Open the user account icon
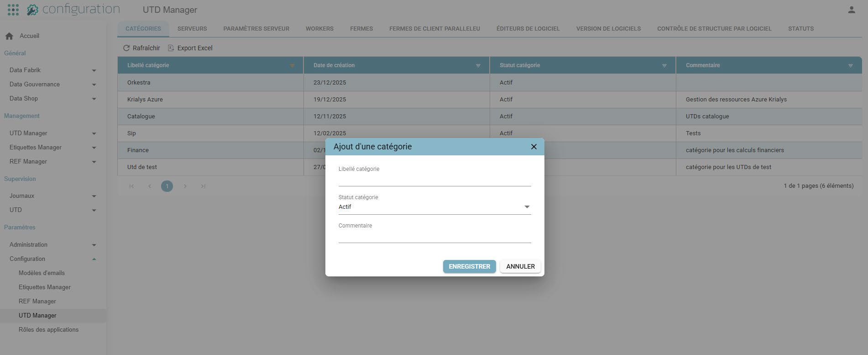 click(851, 10)
